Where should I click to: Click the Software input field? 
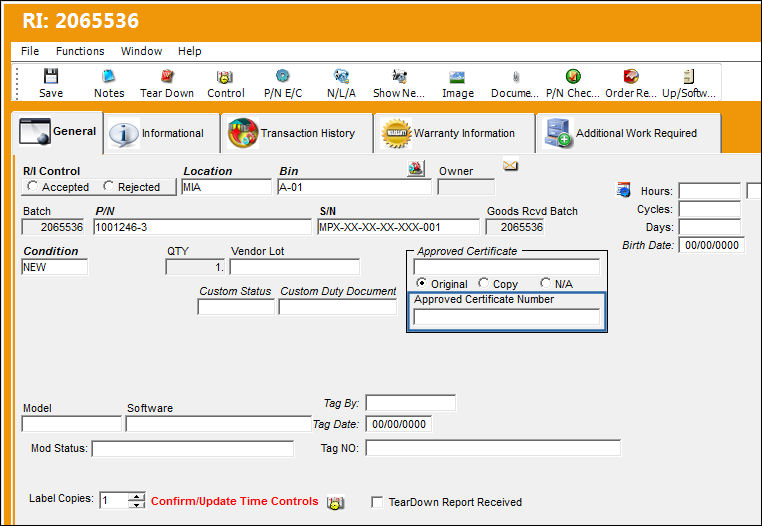pos(218,423)
